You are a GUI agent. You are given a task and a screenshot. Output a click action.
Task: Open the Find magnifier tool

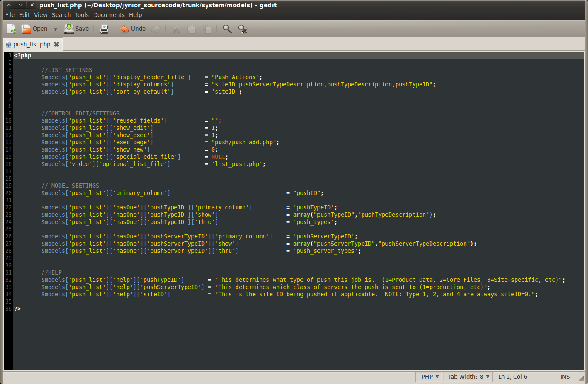tap(227, 29)
